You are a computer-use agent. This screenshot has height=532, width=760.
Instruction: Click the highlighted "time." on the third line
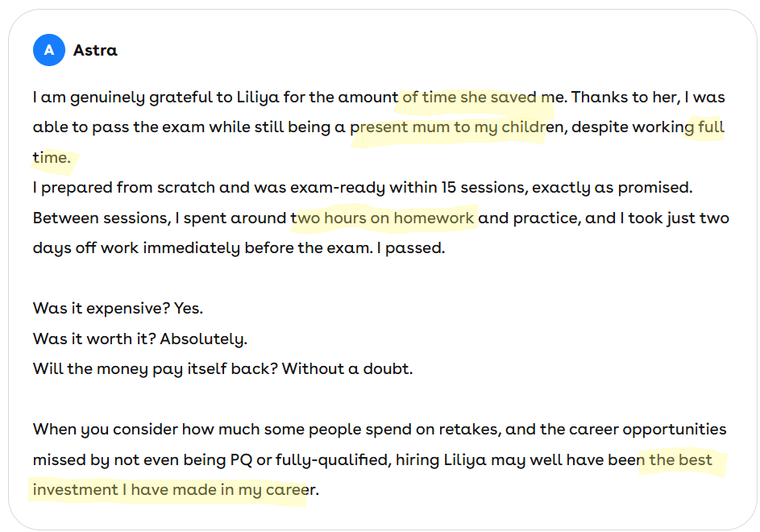click(52, 158)
